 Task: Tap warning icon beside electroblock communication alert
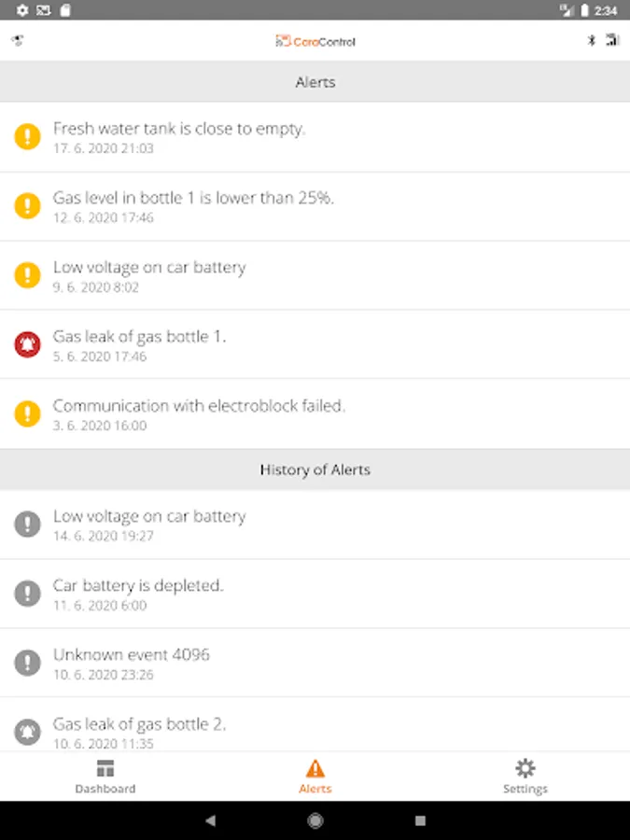(x=28, y=413)
